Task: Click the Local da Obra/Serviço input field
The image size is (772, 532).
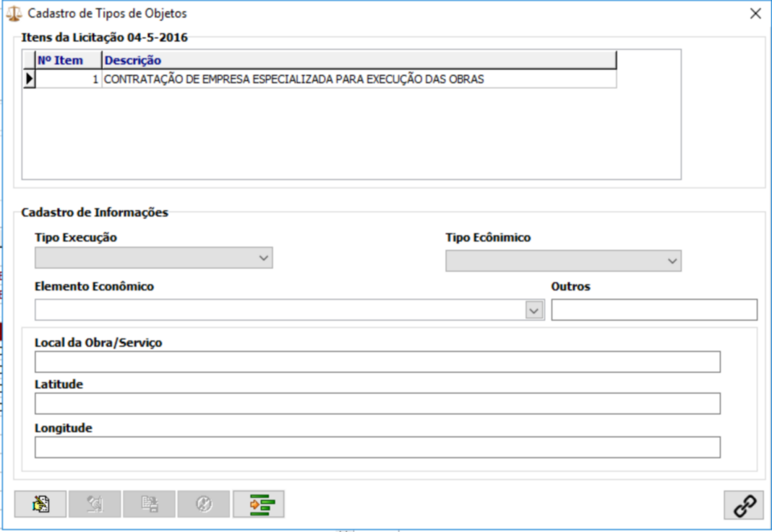Action: click(377, 362)
